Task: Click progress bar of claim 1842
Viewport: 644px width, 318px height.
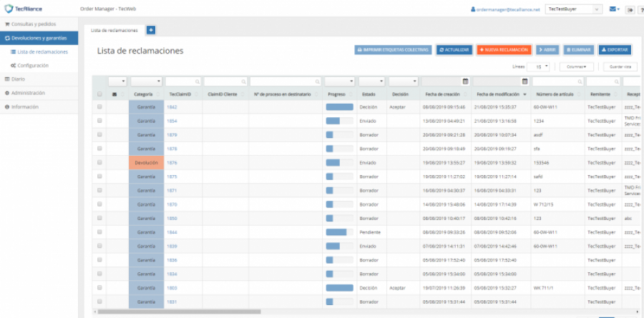Action: [x=340, y=107]
